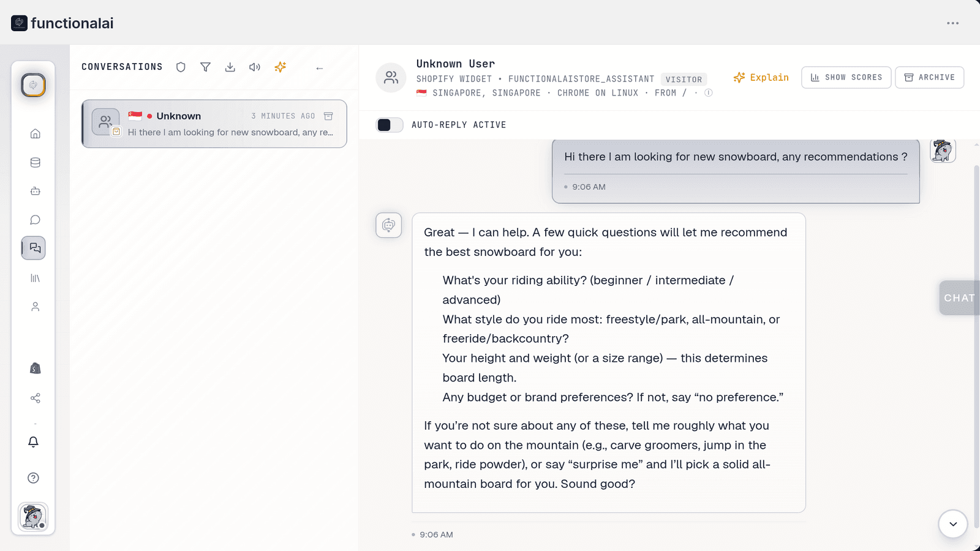Open the database icon in sidebar
Screen dimensions: 980x551
point(35,162)
